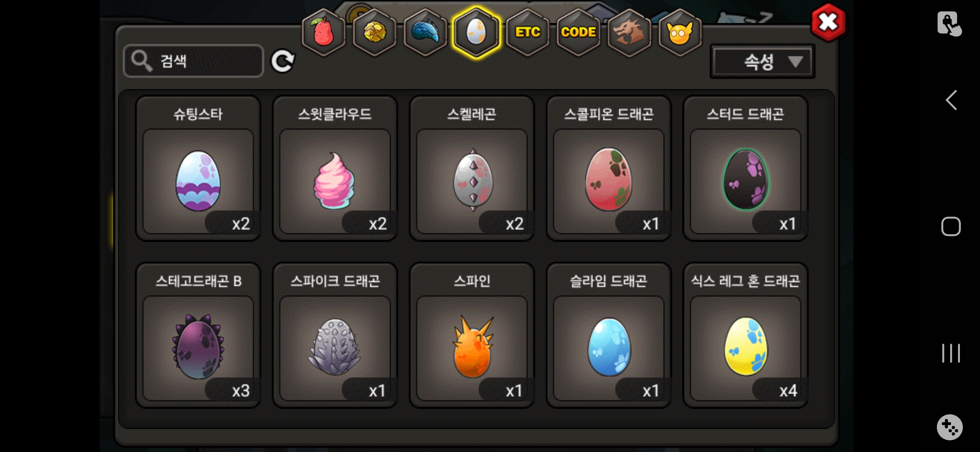This screenshot has width=980, height=452.
Task: Select the gold nugget category icon
Action: pyautogui.click(x=374, y=32)
